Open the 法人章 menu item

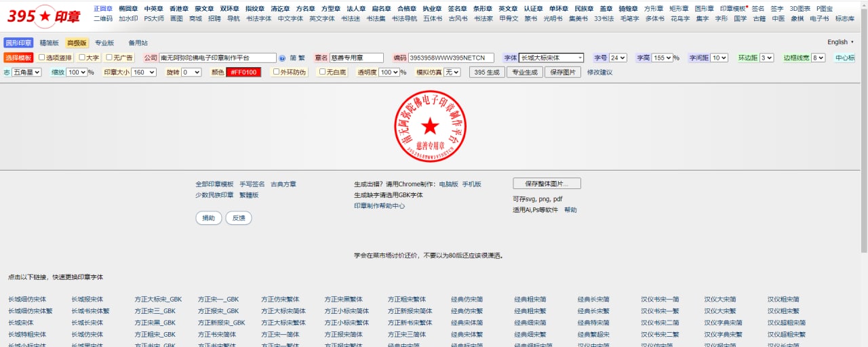tap(356, 9)
